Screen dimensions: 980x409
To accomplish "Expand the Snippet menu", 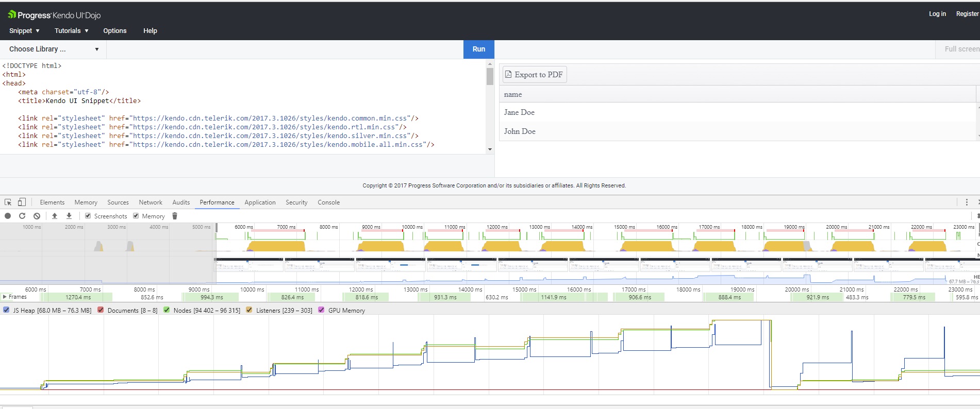I will (24, 31).
